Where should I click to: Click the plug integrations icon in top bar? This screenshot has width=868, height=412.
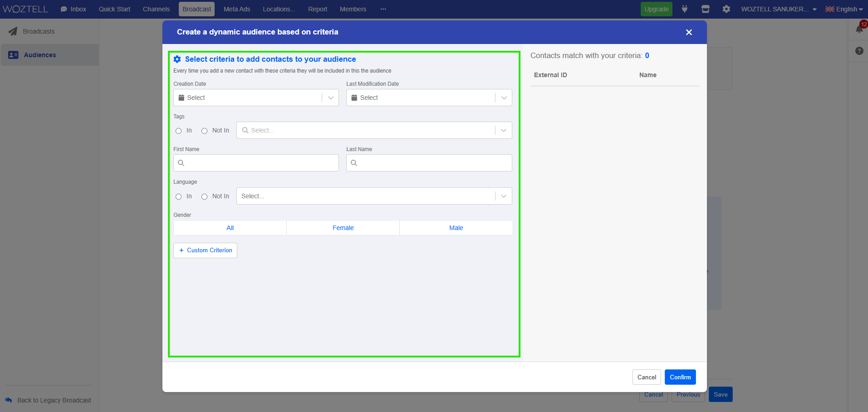(684, 9)
